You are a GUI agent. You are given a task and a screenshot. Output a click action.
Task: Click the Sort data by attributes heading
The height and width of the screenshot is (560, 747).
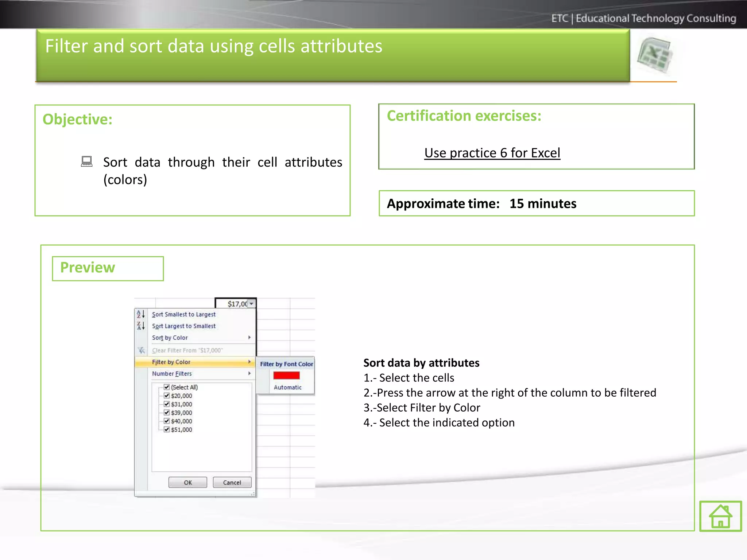pos(421,363)
